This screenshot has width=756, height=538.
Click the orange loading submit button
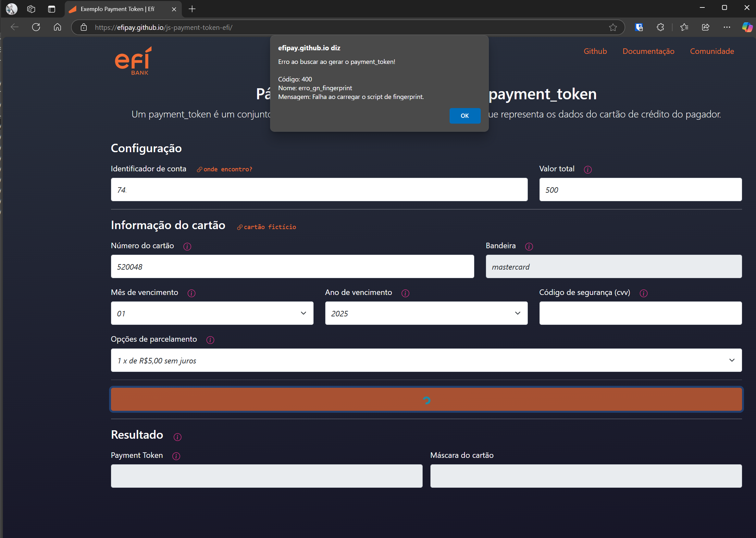[426, 399]
